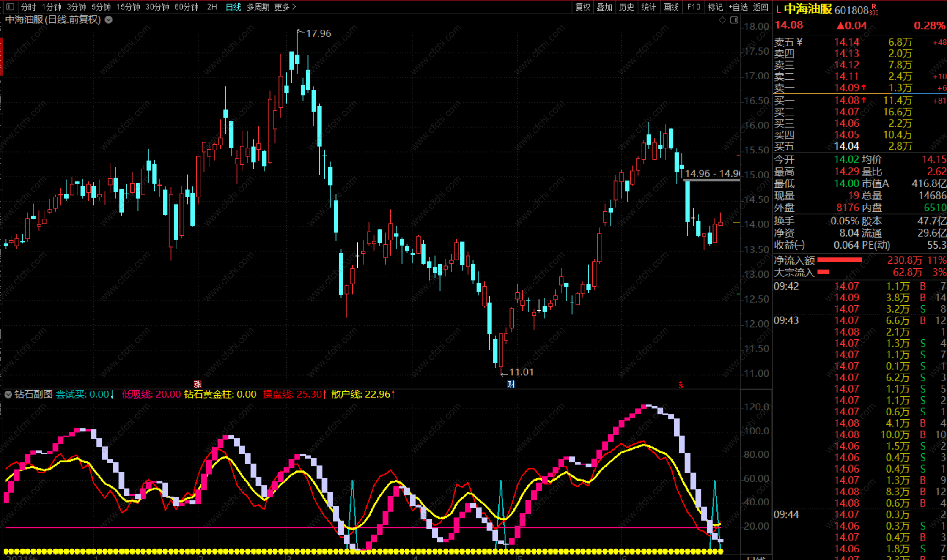
Task: Open F10 company info
Action: pyautogui.click(x=694, y=7)
